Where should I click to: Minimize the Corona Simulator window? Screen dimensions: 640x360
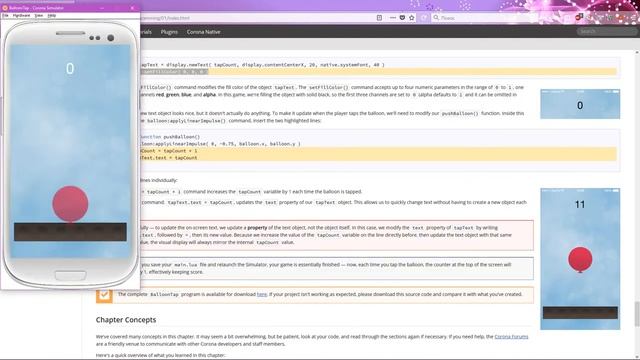102,8
